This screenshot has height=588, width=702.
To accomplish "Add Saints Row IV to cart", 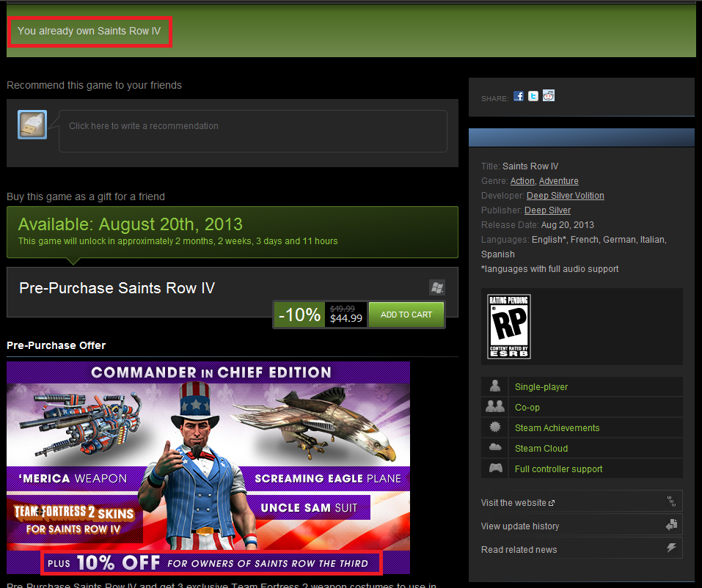I will 406,315.
